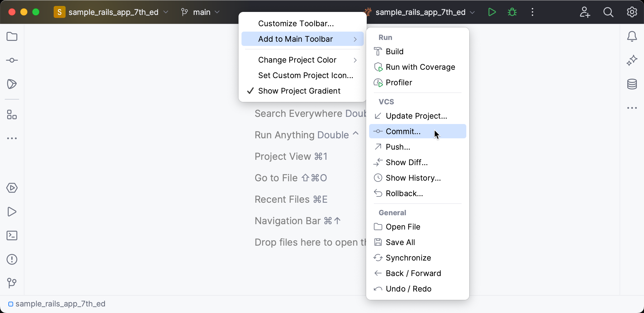Open the Project tool window folder icon

tap(12, 36)
